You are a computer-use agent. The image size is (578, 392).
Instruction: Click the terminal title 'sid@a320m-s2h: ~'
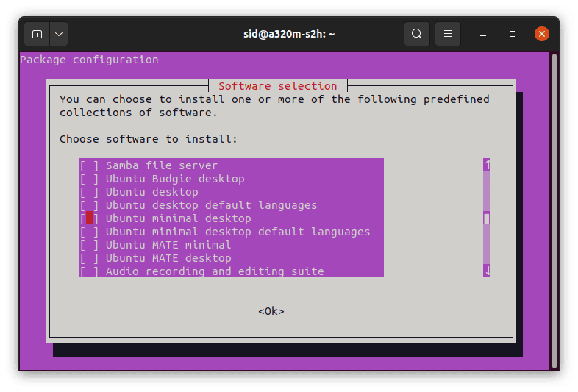pos(289,34)
